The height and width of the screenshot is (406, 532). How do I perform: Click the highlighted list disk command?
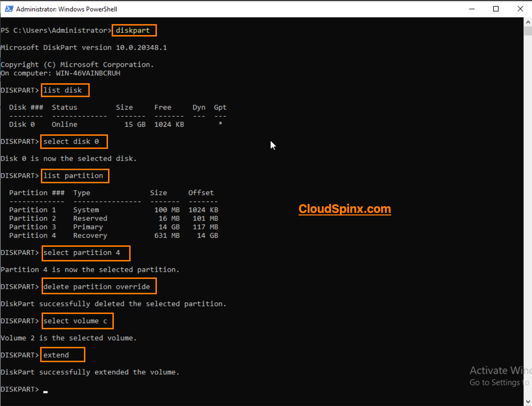click(x=65, y=90)
